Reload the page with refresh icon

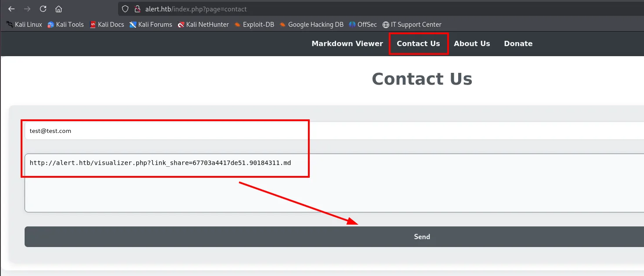pos(43,9)
